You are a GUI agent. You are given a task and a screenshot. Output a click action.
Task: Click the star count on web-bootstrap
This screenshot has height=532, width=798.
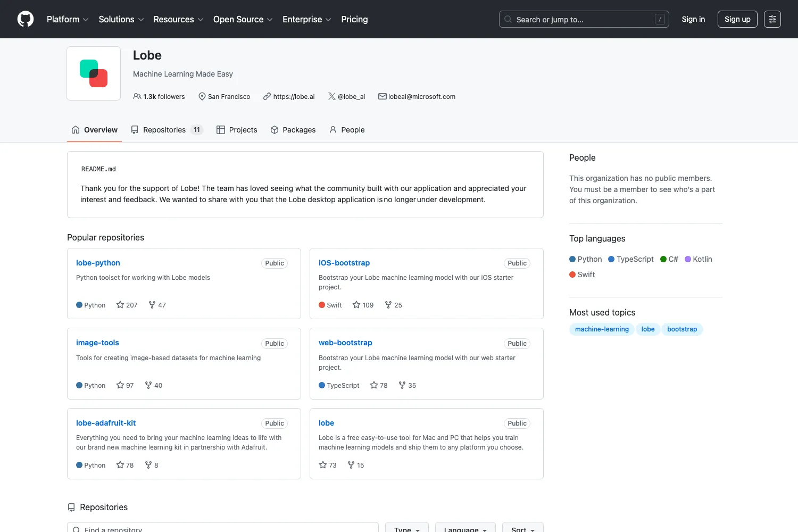(384, 385)
